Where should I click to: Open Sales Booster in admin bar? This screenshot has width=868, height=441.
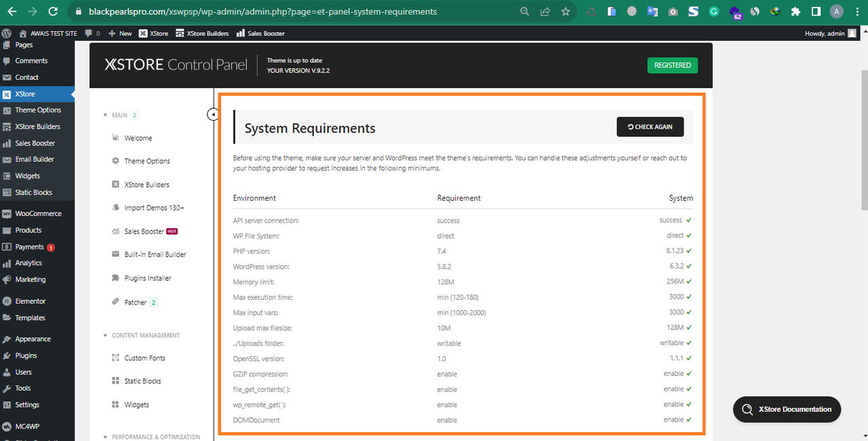[x=260, y=33]
